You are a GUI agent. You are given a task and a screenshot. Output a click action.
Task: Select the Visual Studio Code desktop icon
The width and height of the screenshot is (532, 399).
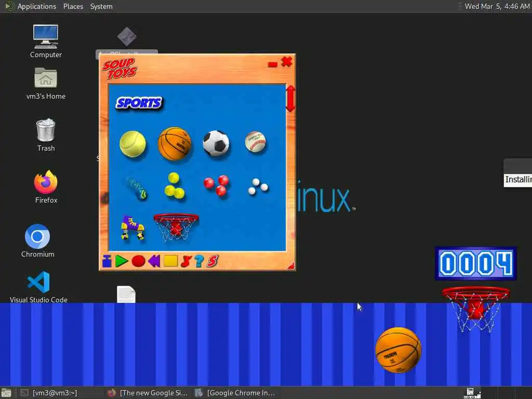(x=38, y=287)
